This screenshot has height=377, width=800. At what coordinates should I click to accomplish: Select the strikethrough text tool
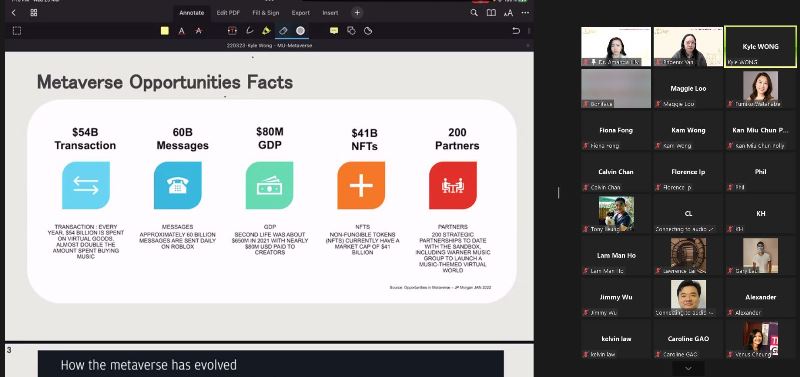click(198, 31)
